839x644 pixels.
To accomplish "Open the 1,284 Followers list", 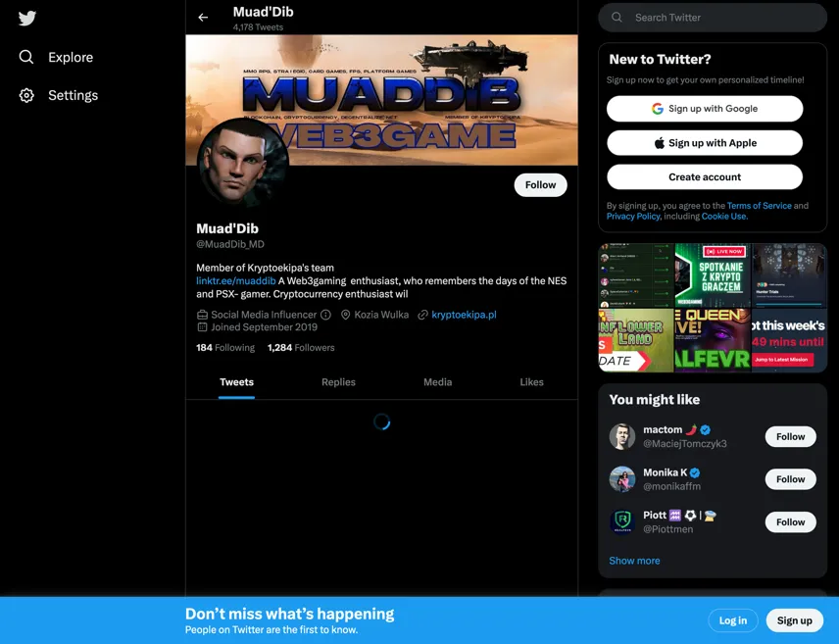I will [x=301, y=348].
